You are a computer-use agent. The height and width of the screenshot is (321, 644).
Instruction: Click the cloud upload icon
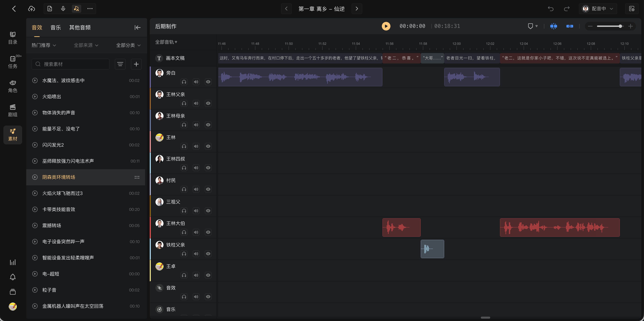point(32,9)
